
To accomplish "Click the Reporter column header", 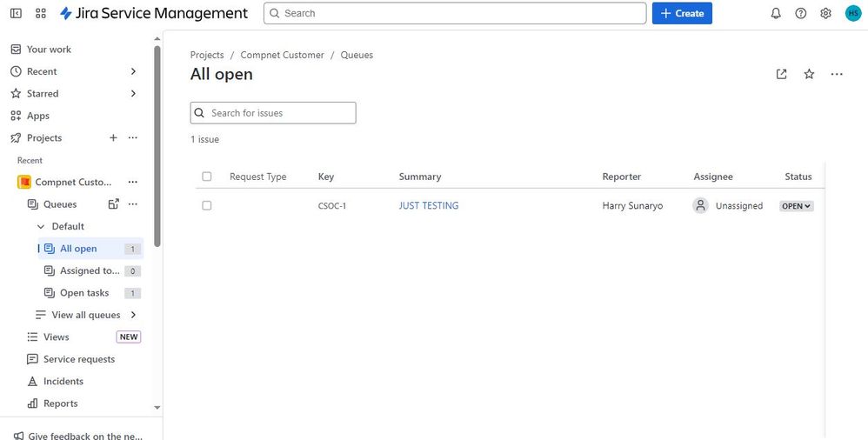I will point(622,177).
